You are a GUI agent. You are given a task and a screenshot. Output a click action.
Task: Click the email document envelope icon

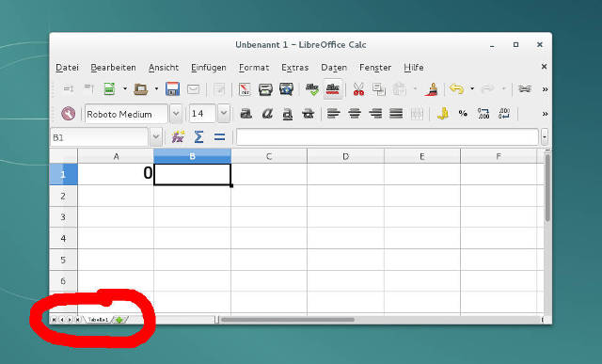click(193, 89)
